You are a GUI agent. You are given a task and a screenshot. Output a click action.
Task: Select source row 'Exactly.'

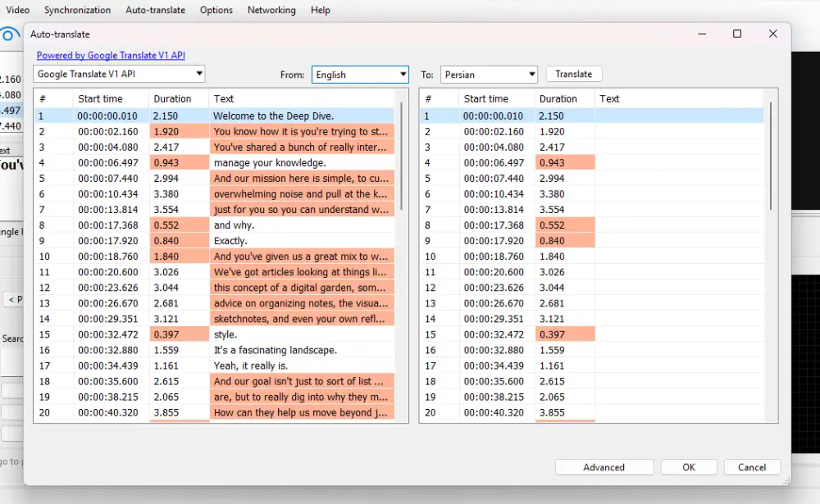[214, 241]
